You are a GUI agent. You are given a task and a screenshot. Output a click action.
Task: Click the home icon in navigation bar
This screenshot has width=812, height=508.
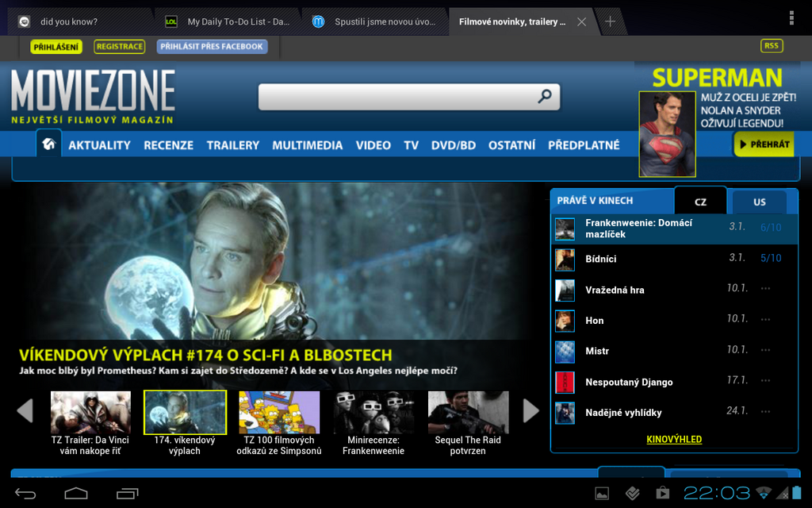(49, 144)
